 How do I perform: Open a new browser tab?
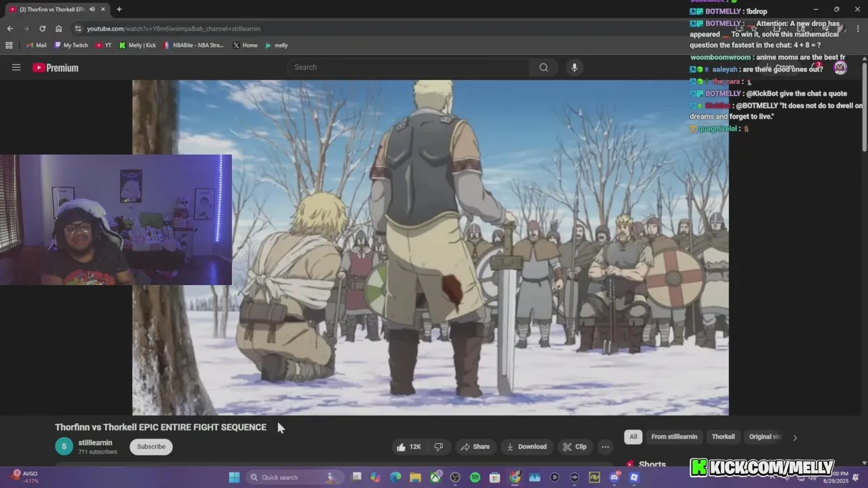pyautogui.click(x=119, y=9)
